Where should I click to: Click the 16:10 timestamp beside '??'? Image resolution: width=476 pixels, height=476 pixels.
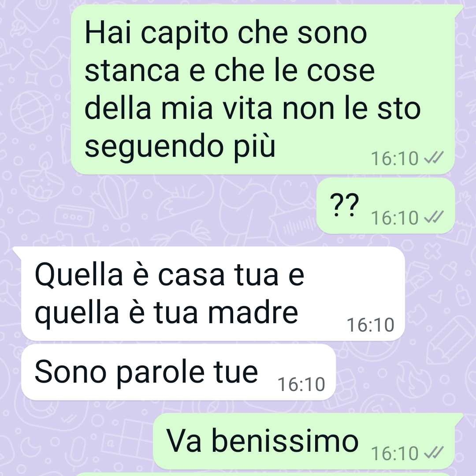click(394, 218)
